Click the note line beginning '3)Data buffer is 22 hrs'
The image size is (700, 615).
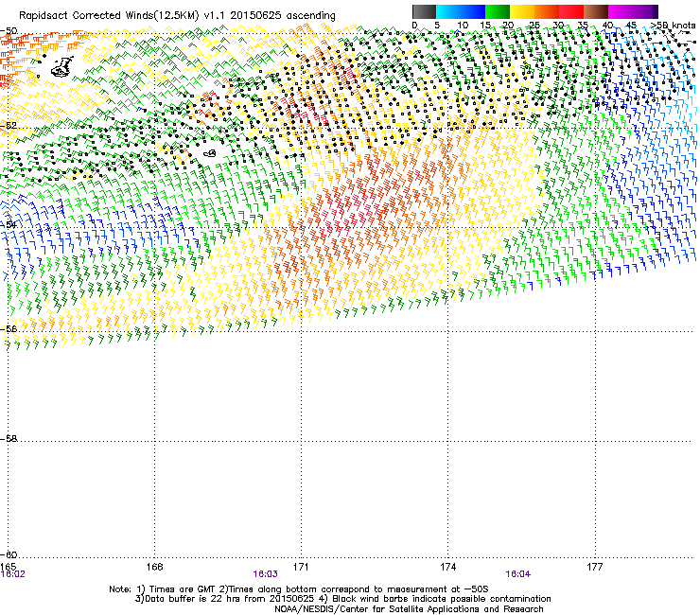[342, 599]
